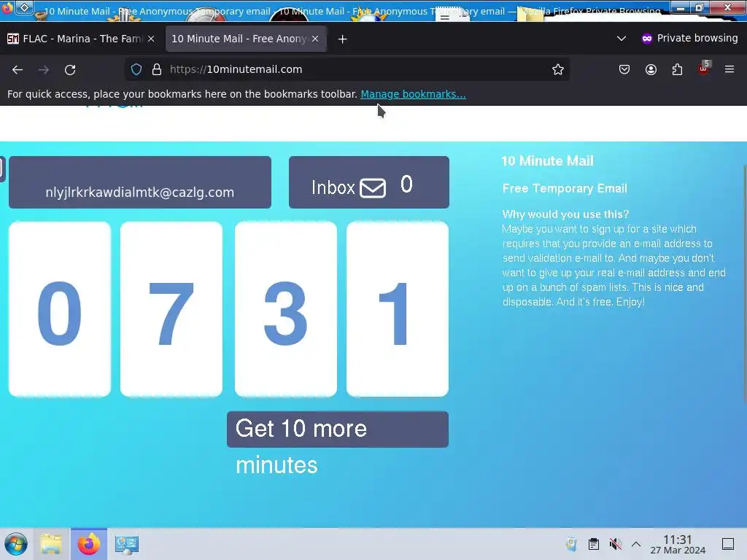Click the page vertical scrollbar
Viewport: 747px width, 560px height.
click(x=745, y=286)
